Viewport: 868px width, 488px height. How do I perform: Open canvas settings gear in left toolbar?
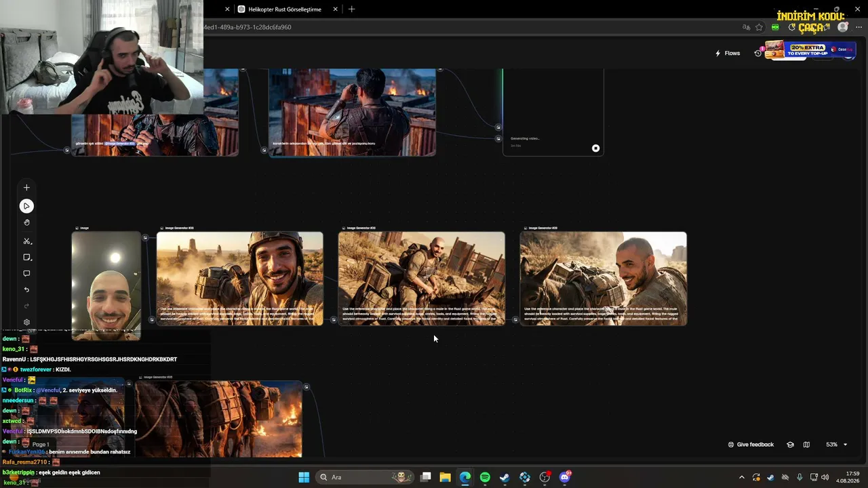(26, 323)
